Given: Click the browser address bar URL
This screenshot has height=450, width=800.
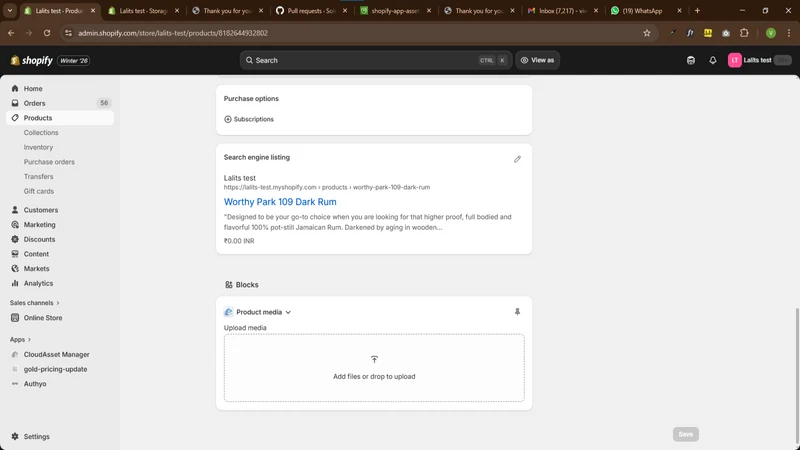Looking at the screenshot, I should 173,33.
